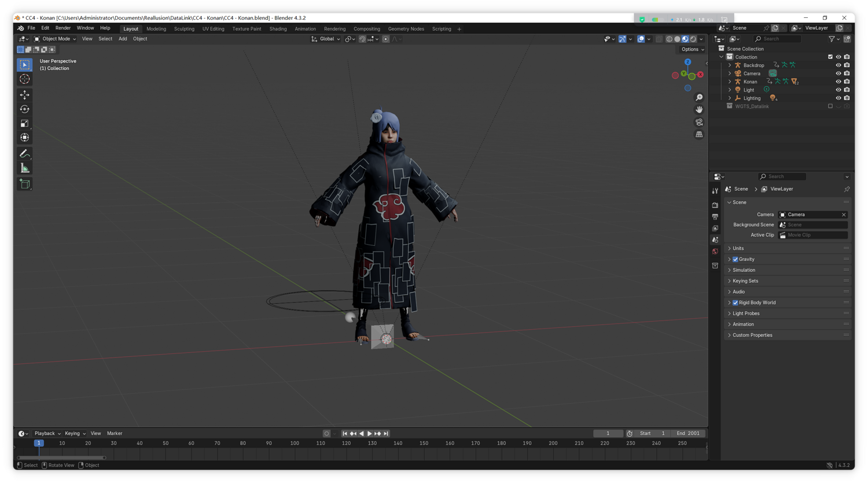Toggle the camera view icon

pos(699,122)
